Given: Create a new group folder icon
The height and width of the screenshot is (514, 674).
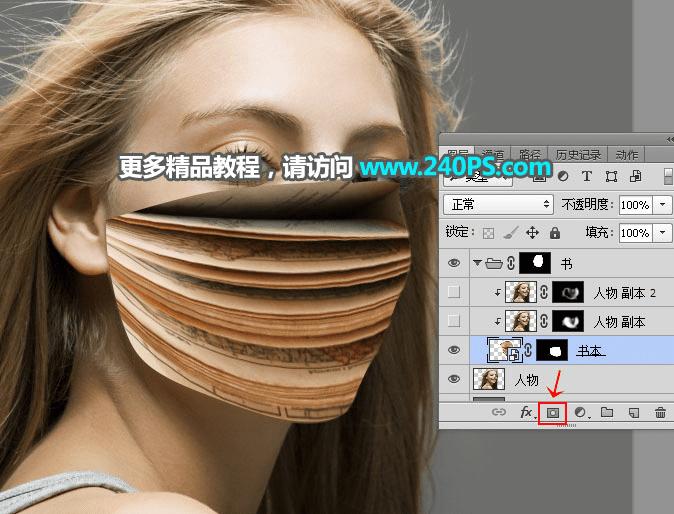Looking at the screenshot, I should pos(607,412).
